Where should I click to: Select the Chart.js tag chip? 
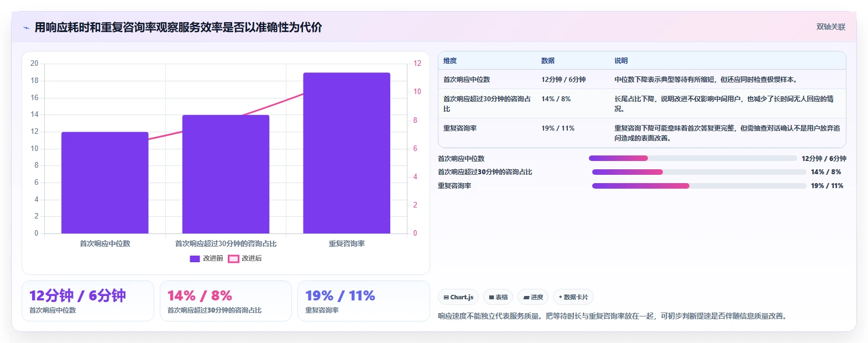(x=458, y=297)
